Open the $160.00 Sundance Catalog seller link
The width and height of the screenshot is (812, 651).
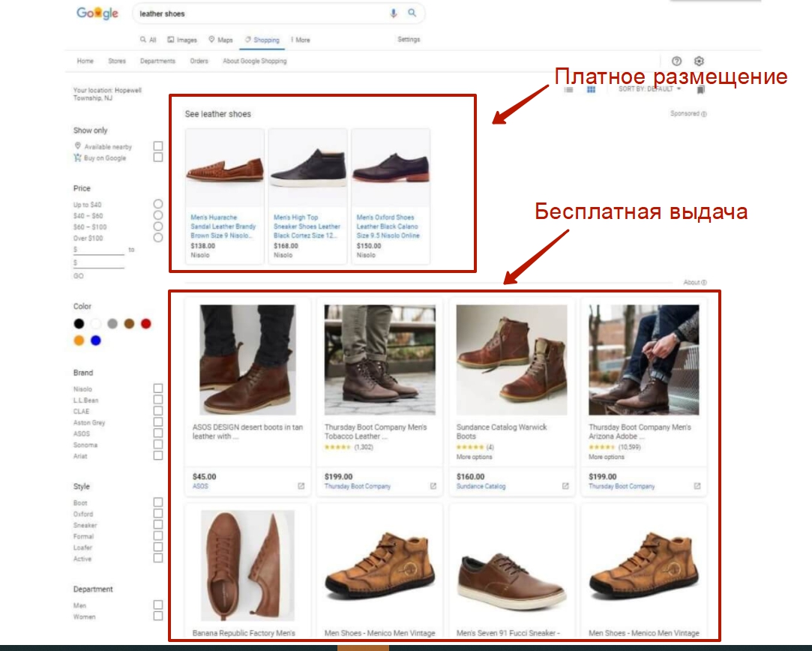pos(481,486)
